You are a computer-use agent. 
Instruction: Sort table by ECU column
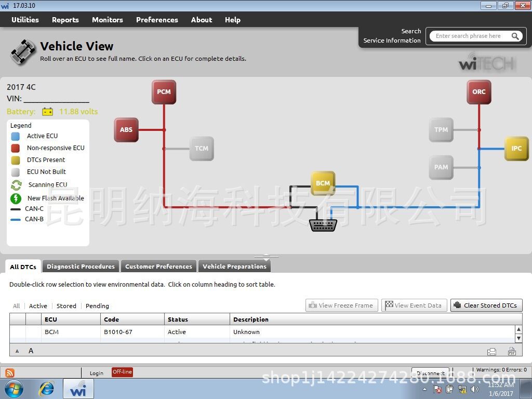pos(71,320)
